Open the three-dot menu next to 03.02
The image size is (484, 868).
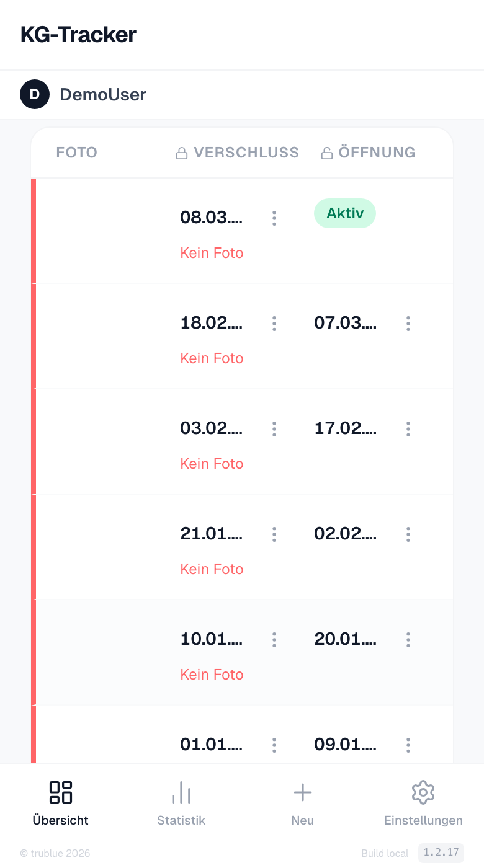coord(274,429)
